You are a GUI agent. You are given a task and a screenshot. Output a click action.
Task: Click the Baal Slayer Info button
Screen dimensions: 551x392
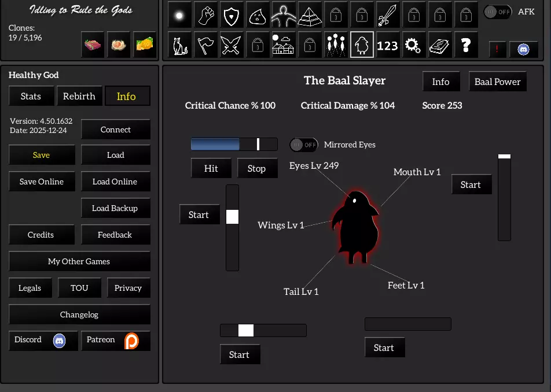click(x=440, y=82)
